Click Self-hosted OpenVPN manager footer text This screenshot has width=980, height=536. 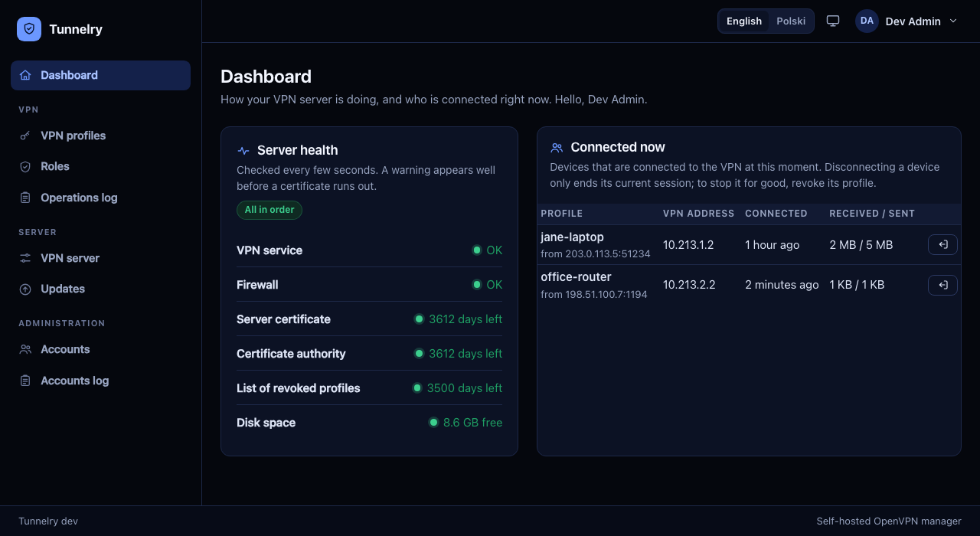click(889, 521)
